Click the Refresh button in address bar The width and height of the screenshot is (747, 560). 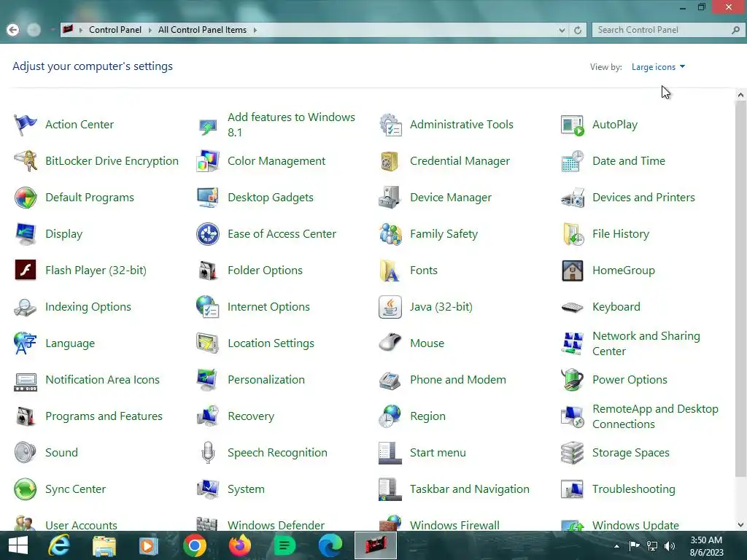pyautogui.click(x=578, y=30)
